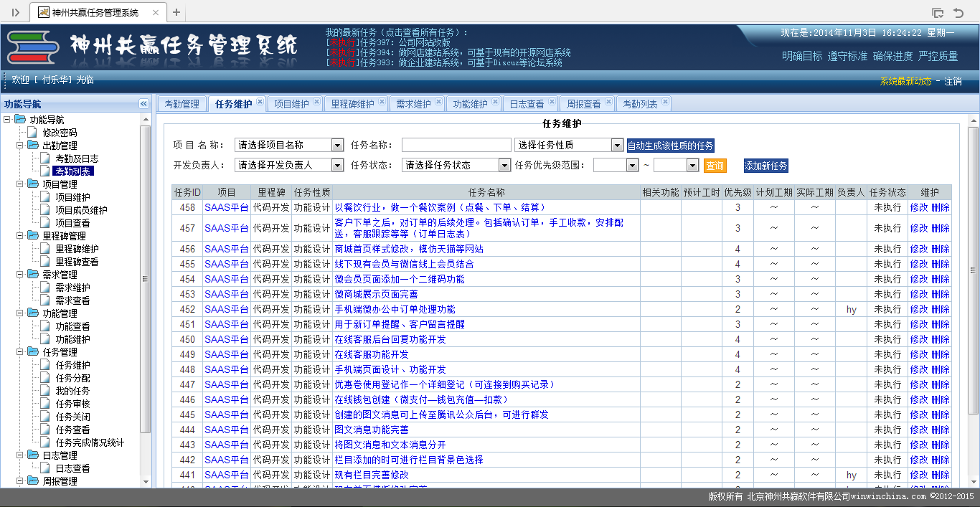Click the browser window list icon

[x=937, y=12]
